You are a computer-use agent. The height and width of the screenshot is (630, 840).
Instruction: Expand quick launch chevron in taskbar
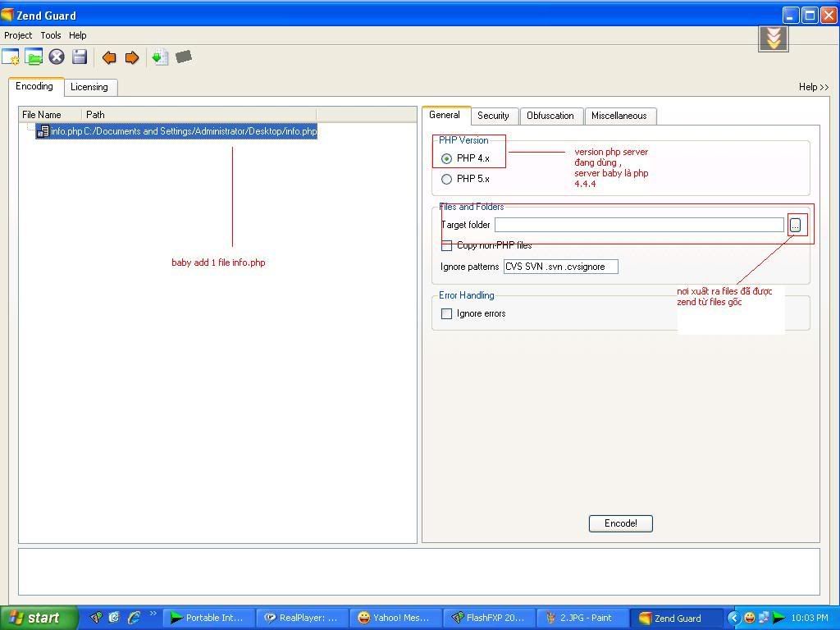click(x=153, y=614)
